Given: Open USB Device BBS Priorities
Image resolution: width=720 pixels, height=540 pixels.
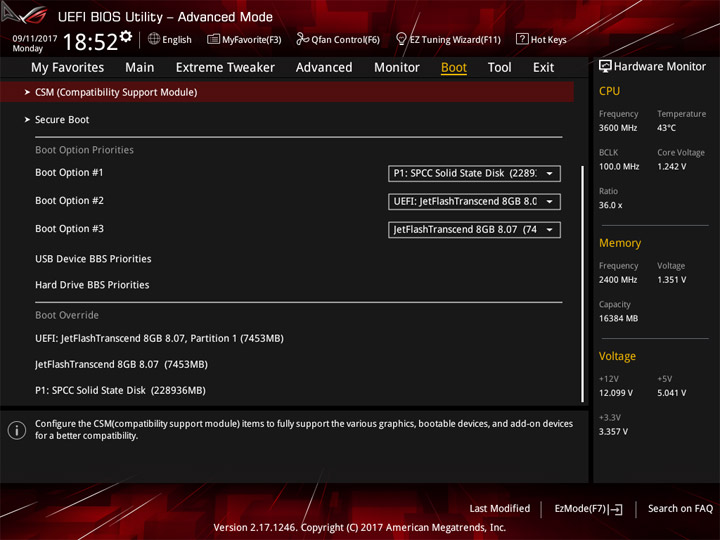Looking at the screenshot, I should (93, 259).
